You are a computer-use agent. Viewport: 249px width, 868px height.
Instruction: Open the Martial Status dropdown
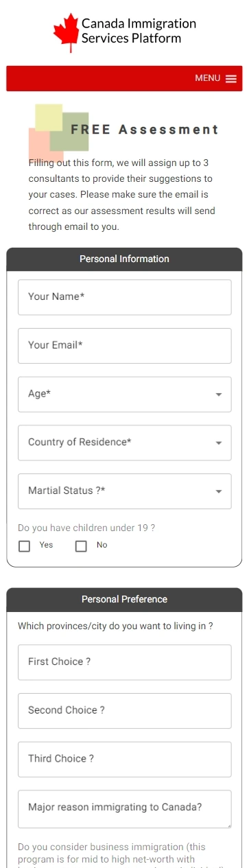[124, 491]
